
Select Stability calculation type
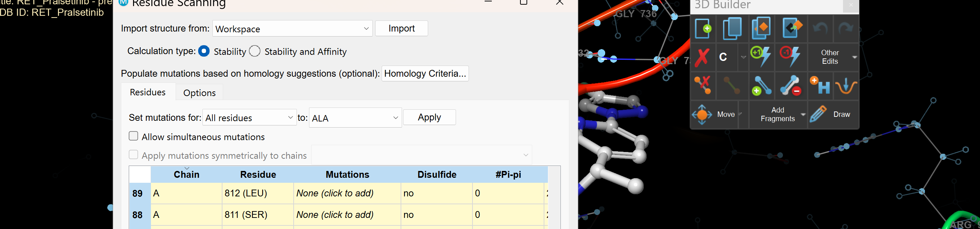(204, 51)
